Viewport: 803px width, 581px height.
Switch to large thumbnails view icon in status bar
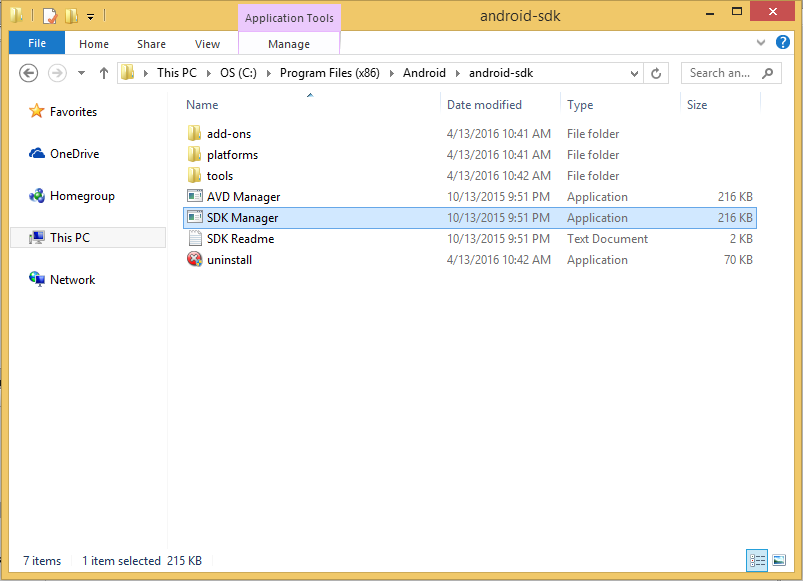coord(779,561)
